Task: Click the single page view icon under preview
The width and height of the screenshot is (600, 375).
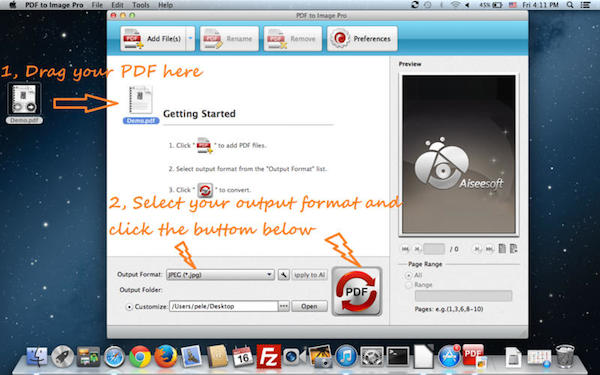Action: 502,249
